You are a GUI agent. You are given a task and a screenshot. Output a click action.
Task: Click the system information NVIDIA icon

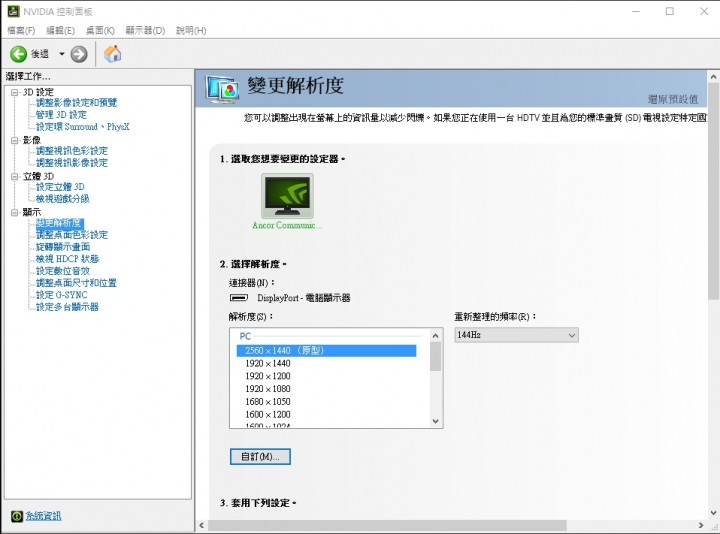[x=17, y=516]
